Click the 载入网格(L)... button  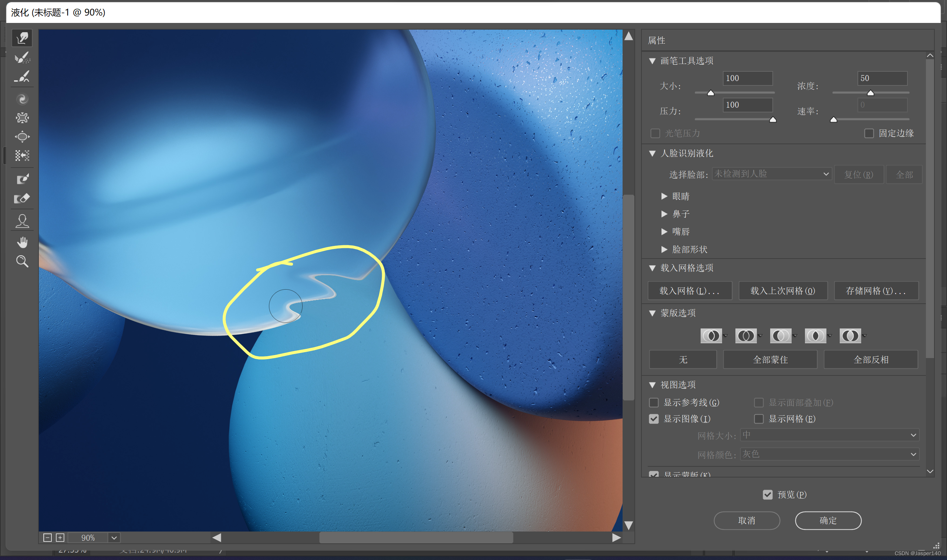[x=690, y=291]
